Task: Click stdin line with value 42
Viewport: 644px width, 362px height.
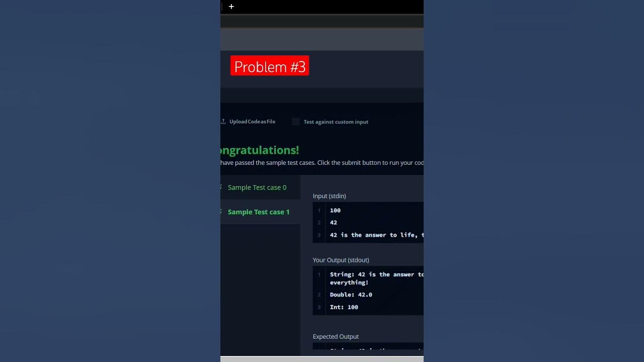Action: [x=334, y=223]
